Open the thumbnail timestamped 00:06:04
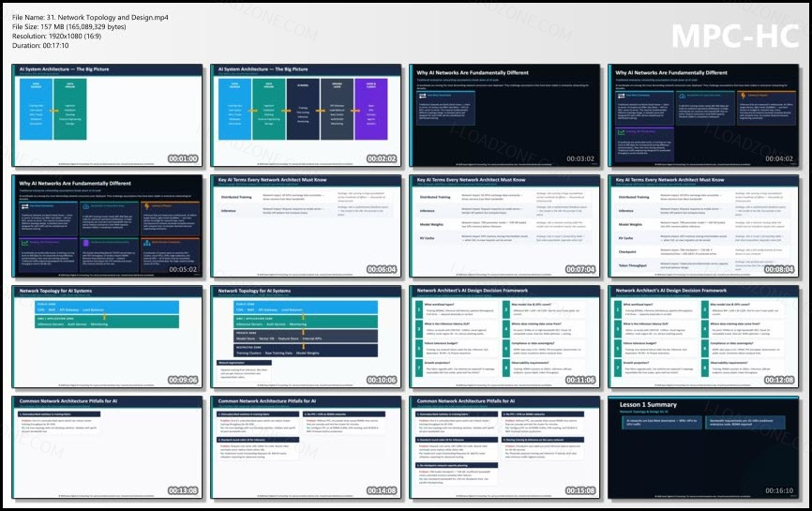 click(x=306, y=226)
